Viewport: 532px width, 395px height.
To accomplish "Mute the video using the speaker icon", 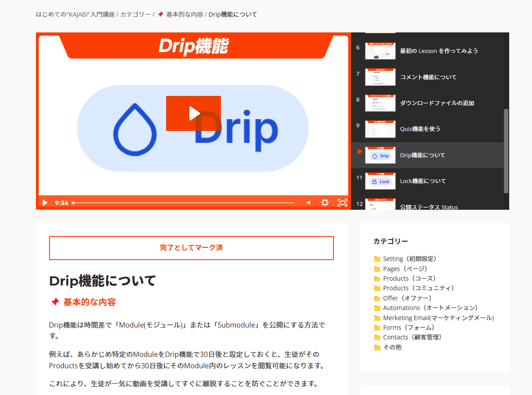I will [309, 202].
